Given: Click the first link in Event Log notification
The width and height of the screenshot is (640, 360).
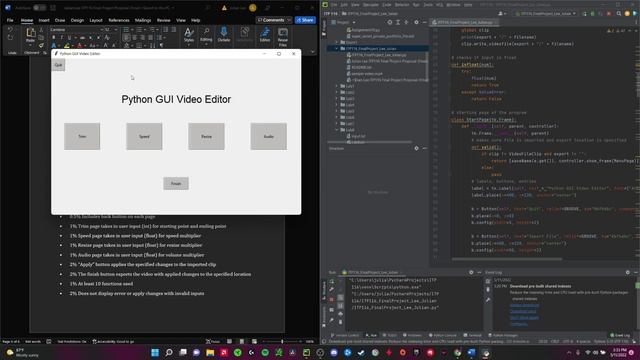Looking at the screenshot, I should point(524,305).
